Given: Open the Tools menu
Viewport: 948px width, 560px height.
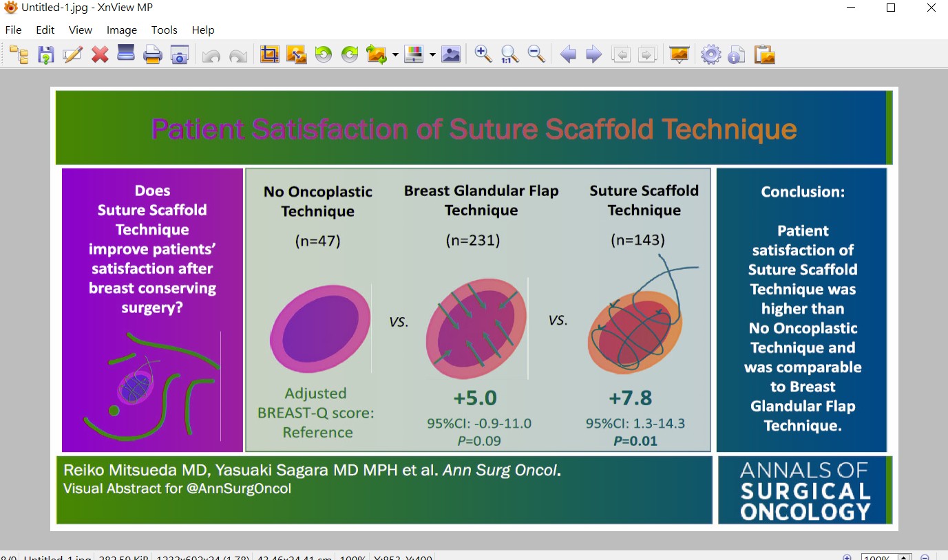Looking at the screenshot, I should 164,30.
